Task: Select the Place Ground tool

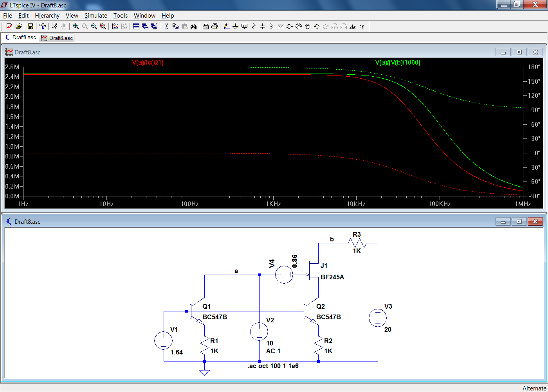Action: [x=236, y=26]
